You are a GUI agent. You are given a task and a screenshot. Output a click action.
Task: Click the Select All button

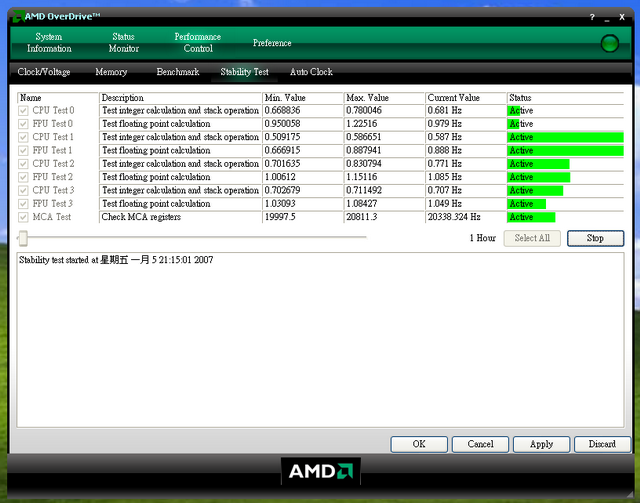pos(532,238)
